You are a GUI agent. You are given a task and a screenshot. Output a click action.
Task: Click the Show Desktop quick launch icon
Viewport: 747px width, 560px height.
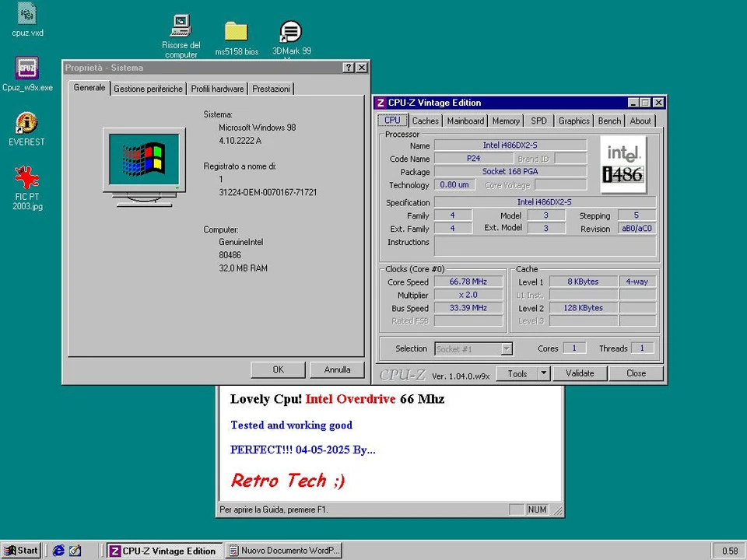click(x=75, y=550)
